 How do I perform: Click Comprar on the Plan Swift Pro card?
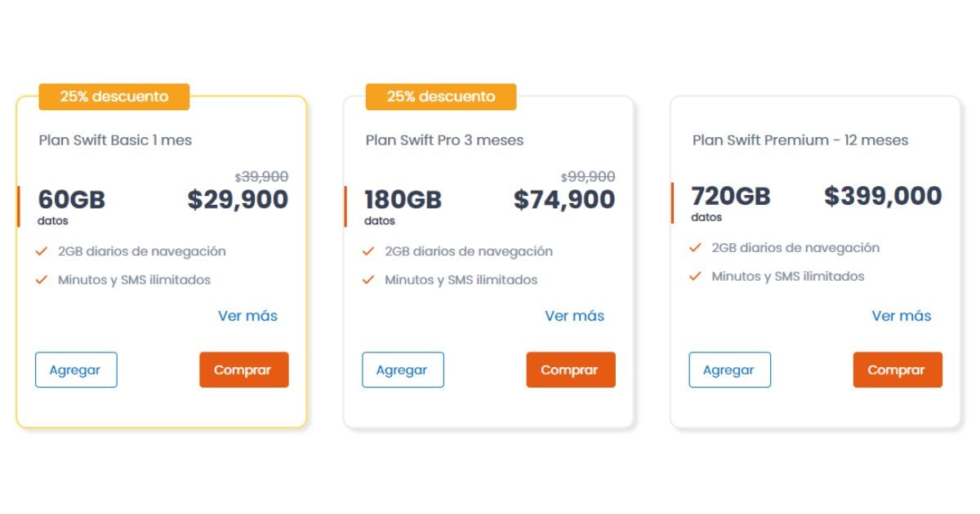[570, 370]
